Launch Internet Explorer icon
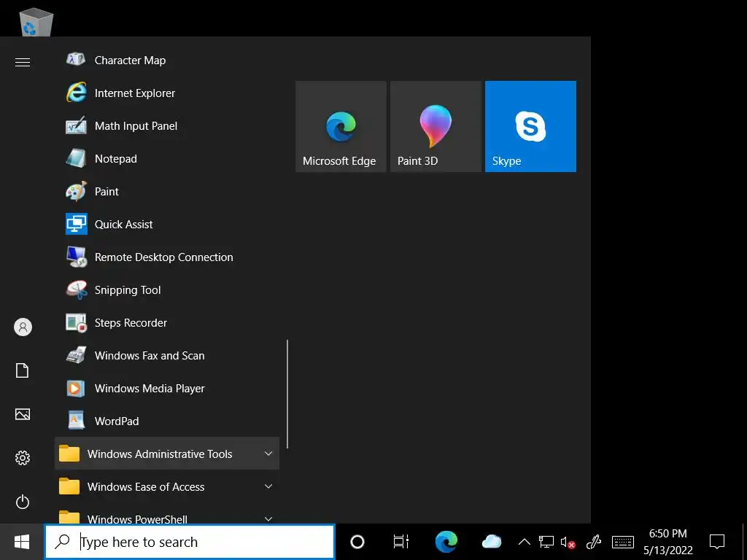This screenshot has height=560, width=747. click(x=76, y=93)
